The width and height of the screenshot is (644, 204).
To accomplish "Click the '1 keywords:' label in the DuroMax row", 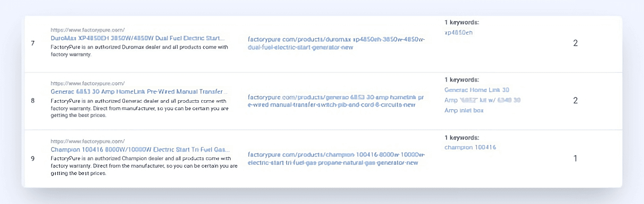I will pos(462,22).
